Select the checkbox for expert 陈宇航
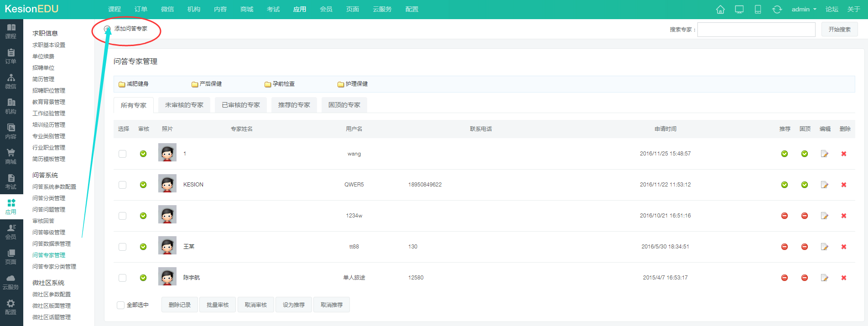Screen dimensions: 868x326 pos(122,278)
